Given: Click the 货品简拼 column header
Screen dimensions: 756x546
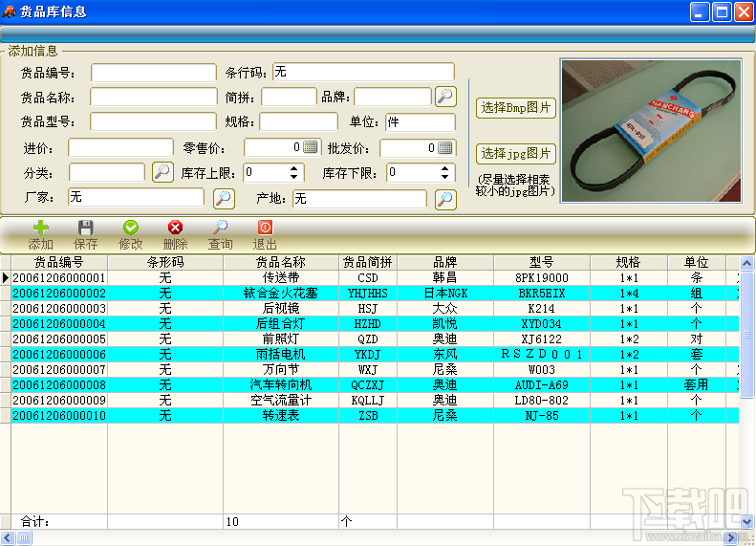Looking at the screenshot, I should (368, 262).
